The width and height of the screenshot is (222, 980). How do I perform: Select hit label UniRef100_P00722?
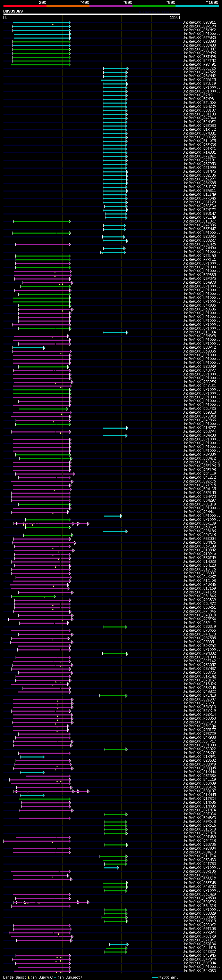click(x=199, y=137)
